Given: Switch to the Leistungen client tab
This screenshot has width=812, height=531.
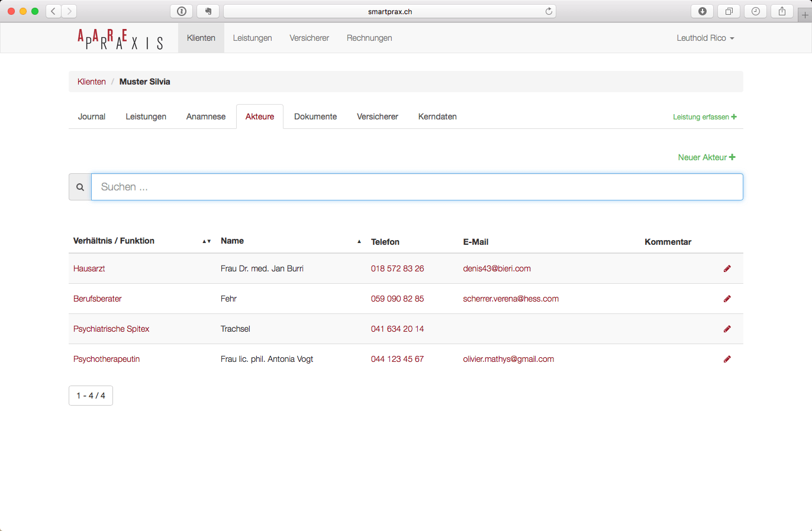Looking at the screenshot, I should (146, 116).
